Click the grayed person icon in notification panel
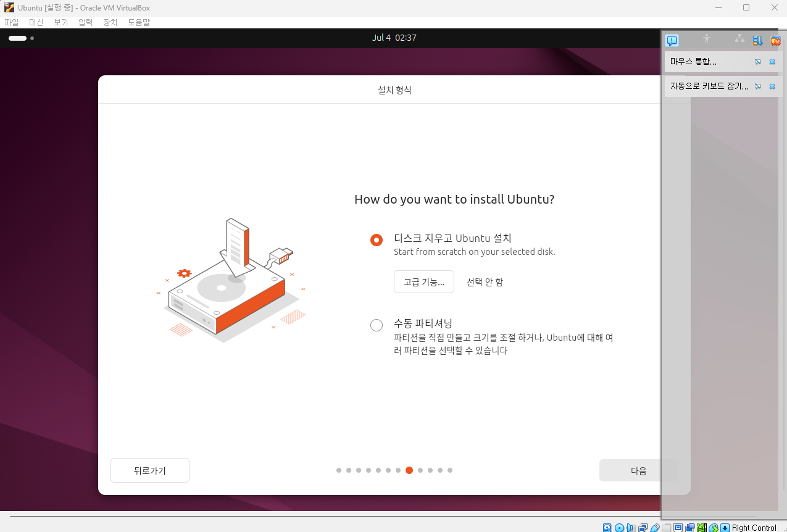The width and height of the screenshot is (787, 532). [x=707, y=39]
